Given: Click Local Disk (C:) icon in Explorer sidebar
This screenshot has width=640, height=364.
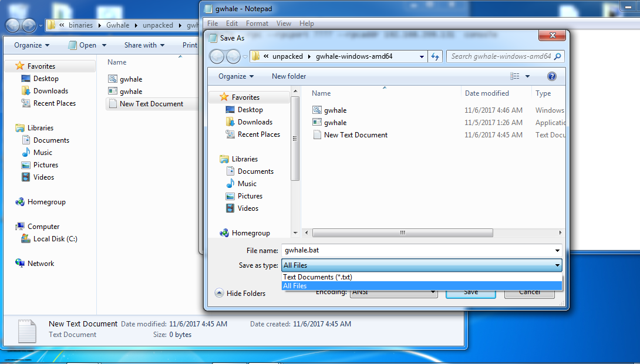Looking at the screenshot, I should 26,239.
